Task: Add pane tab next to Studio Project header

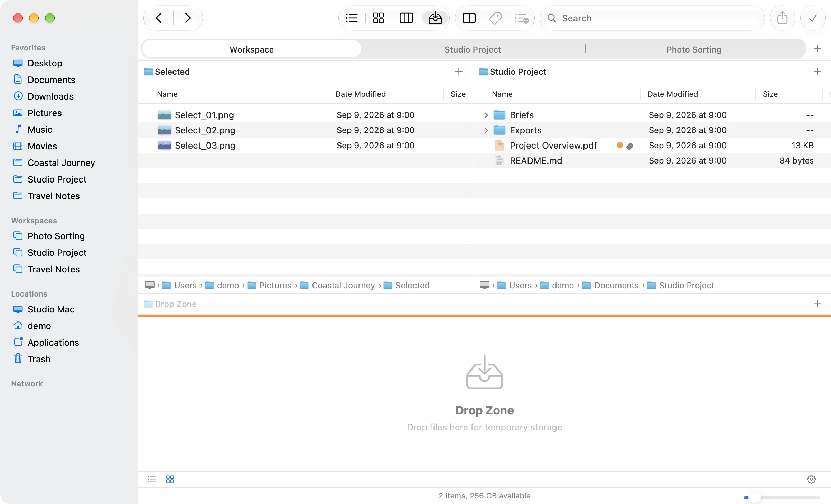Action: [817, 72]
